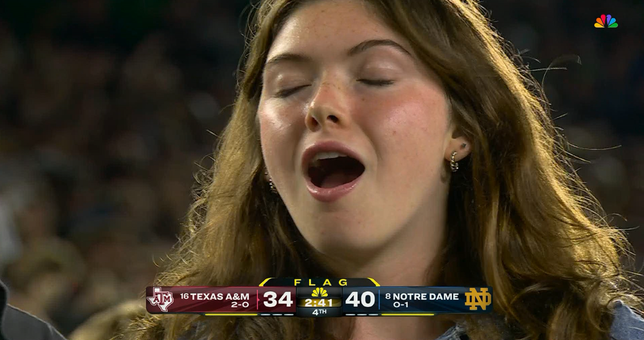Image resolution: width=644 pixels, height=340 pixels.
Task: Click the NBC peacock logo watermark
Action: (x=606, y=21)
